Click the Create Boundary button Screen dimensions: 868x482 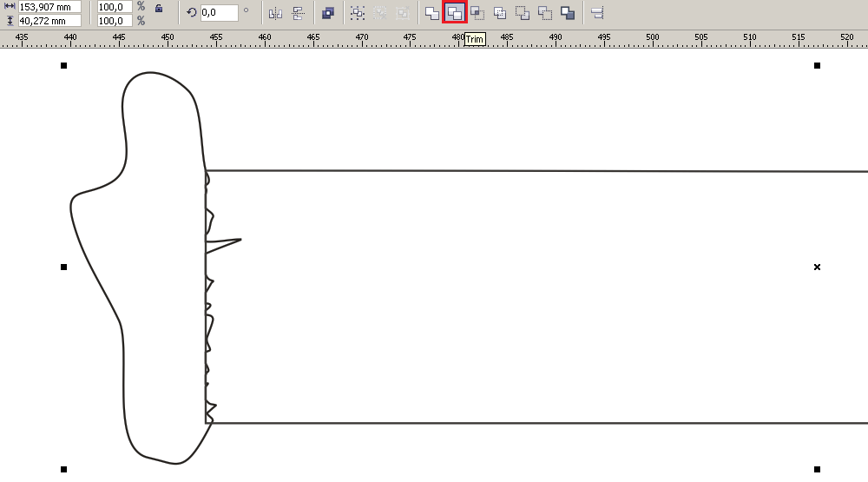(x=568, y=13)
